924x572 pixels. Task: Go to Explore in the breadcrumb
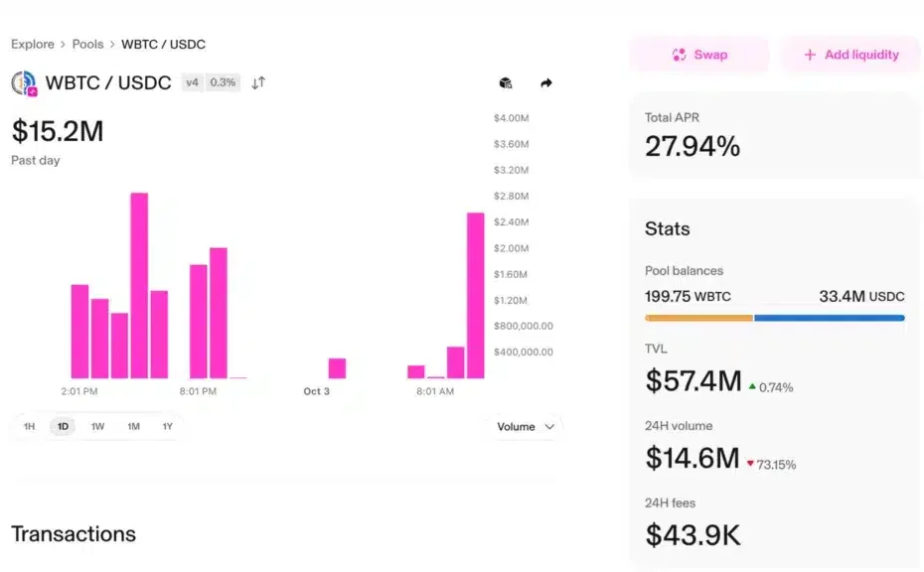tap(32, 45)
